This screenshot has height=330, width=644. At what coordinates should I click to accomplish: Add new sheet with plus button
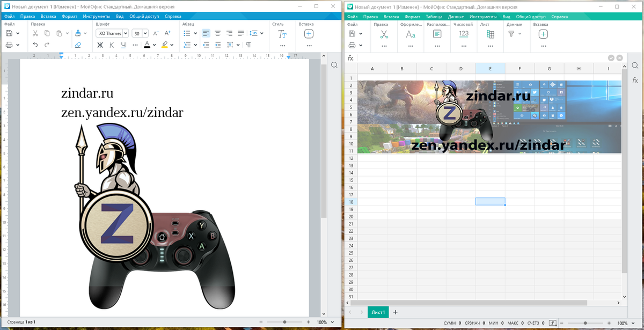(396, 312)
